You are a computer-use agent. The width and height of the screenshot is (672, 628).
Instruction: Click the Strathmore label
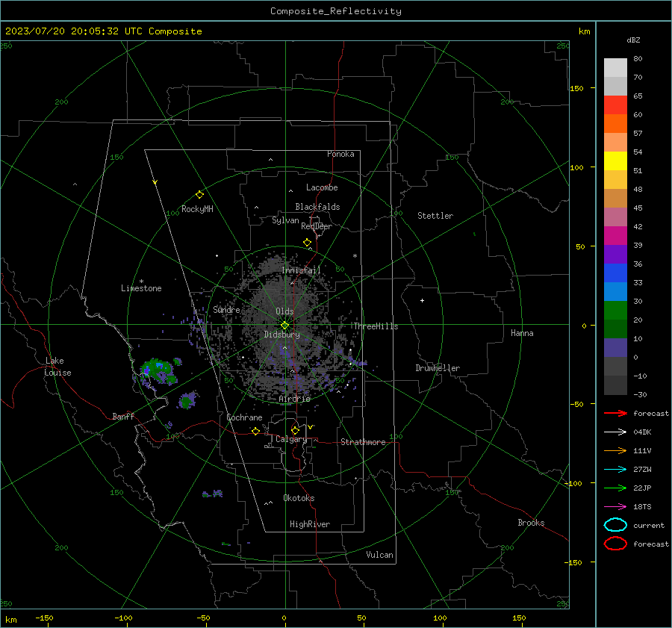[x=363, y=442]
